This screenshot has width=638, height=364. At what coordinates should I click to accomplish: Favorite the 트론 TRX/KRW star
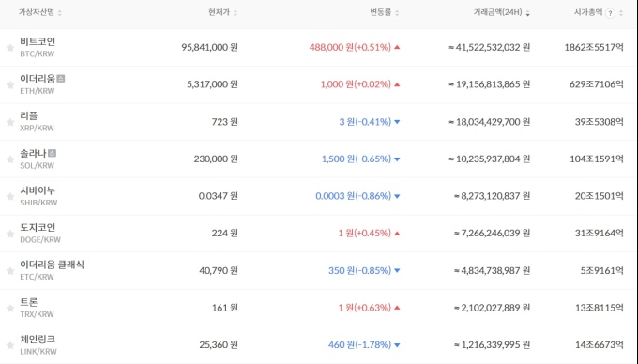[10, 309]
